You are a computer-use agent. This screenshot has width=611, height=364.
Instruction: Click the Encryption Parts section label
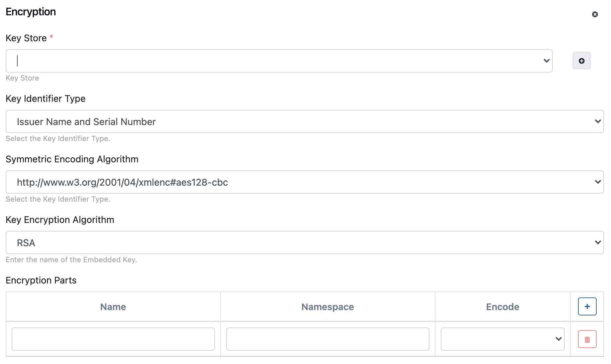(41, 280)
